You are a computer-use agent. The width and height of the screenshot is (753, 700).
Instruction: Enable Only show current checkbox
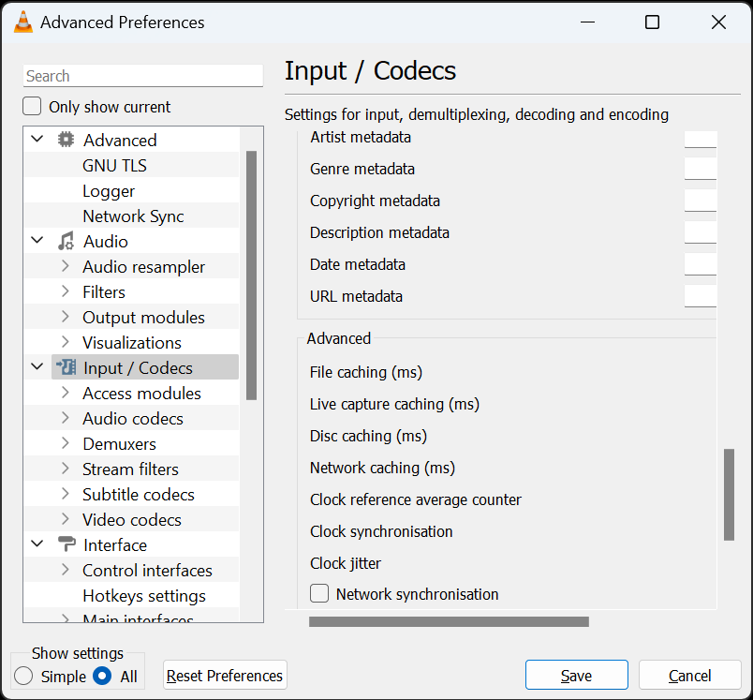[32, 106]
